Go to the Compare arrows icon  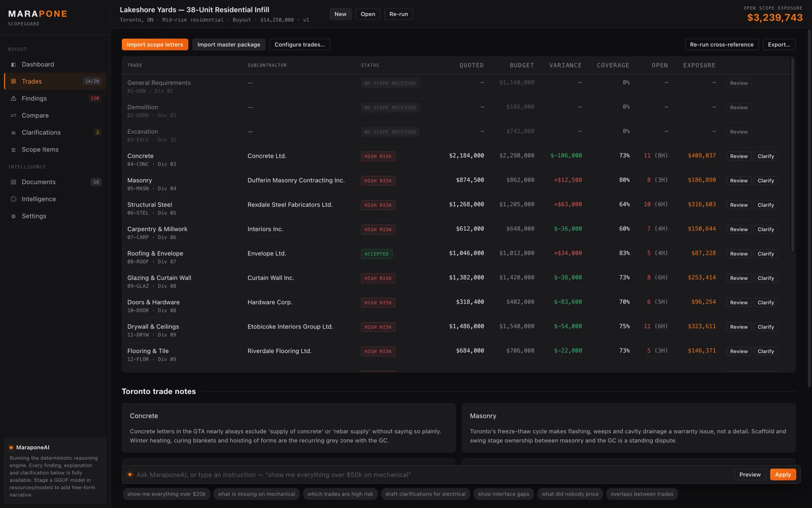[x=14, y=115]
